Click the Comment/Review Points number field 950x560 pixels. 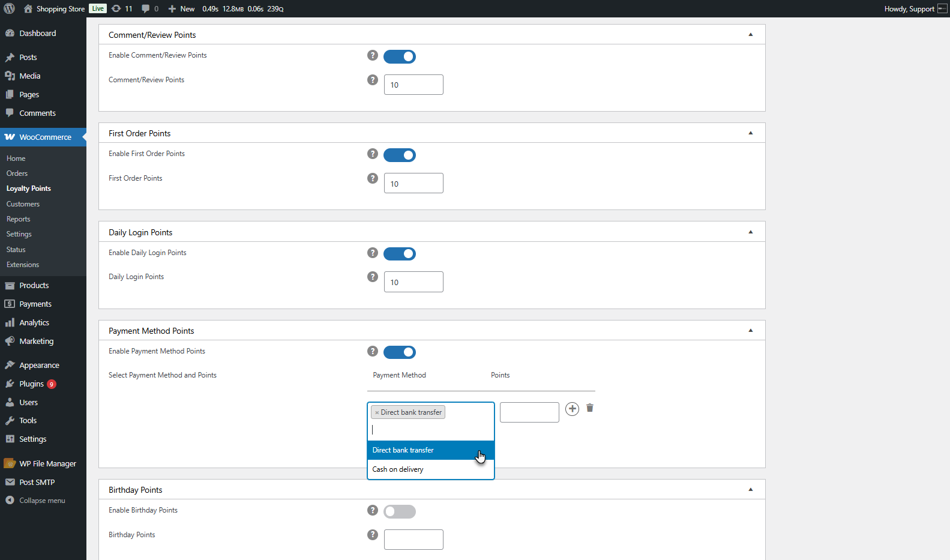tap(413, 85)
